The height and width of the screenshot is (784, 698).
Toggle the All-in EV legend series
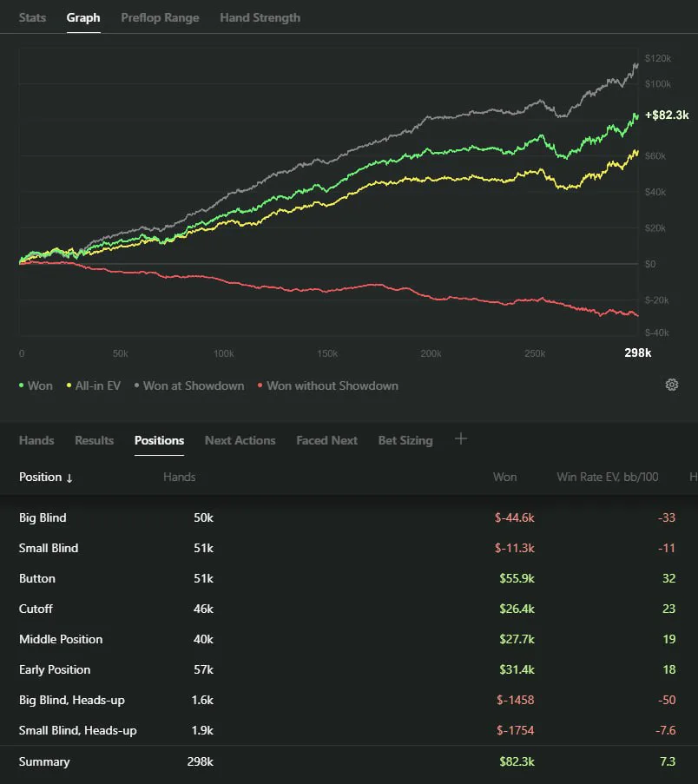coord(94,386)
